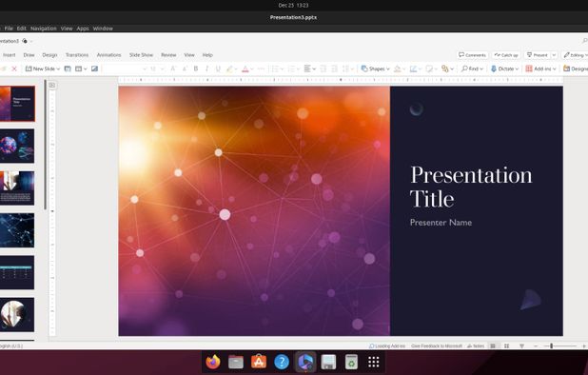This screenshot has width=588, height=375.
Task: Open Ubuntu Software from the dock
Action: [259, 362]
